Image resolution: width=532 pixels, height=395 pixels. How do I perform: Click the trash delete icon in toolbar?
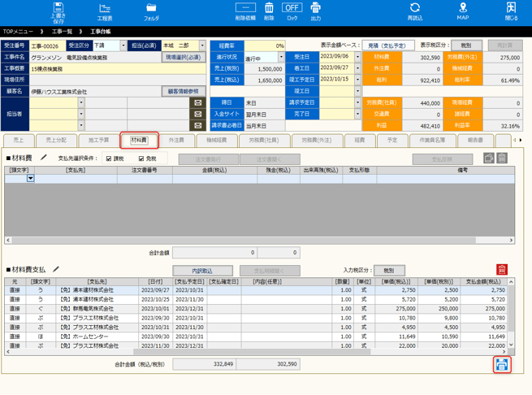[269, 12]
